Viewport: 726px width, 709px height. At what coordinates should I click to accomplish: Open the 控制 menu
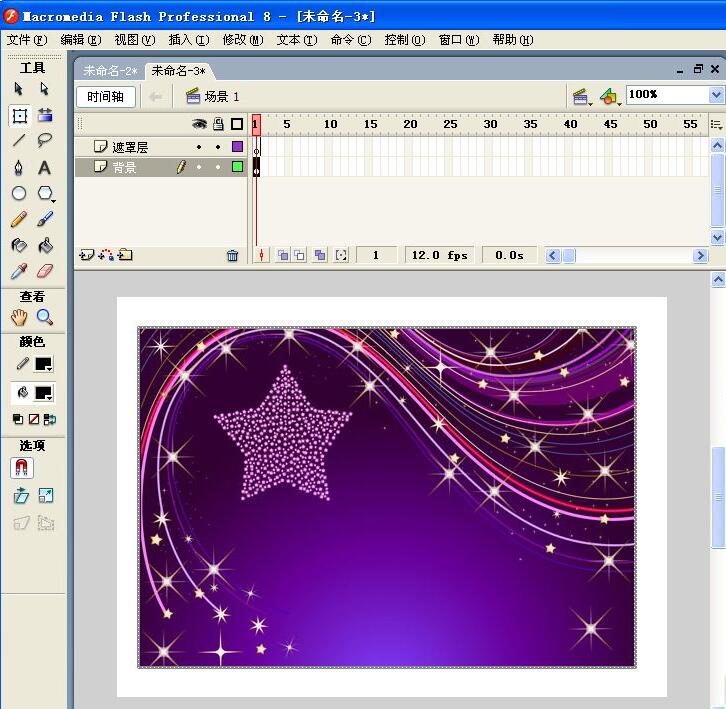[x=405, y=40]
